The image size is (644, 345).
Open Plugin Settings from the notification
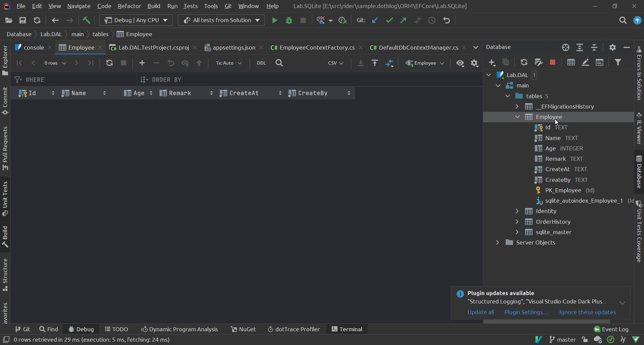coord(526,312)
